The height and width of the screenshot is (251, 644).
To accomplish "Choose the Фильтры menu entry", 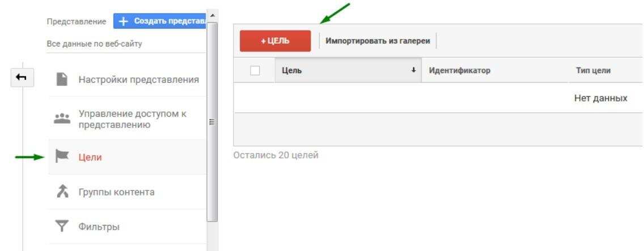I will tap(98, 227).
